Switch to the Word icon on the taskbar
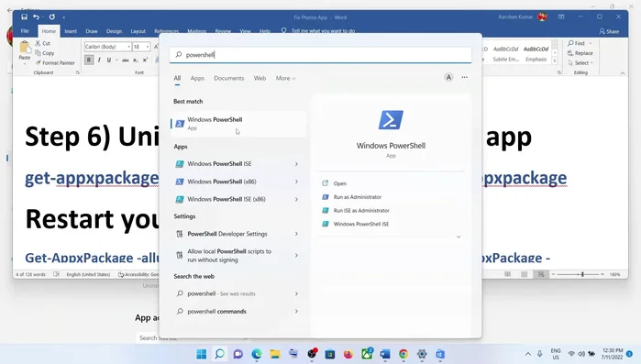The width and height of the screenshot is (641, 364). click(385, 354)
